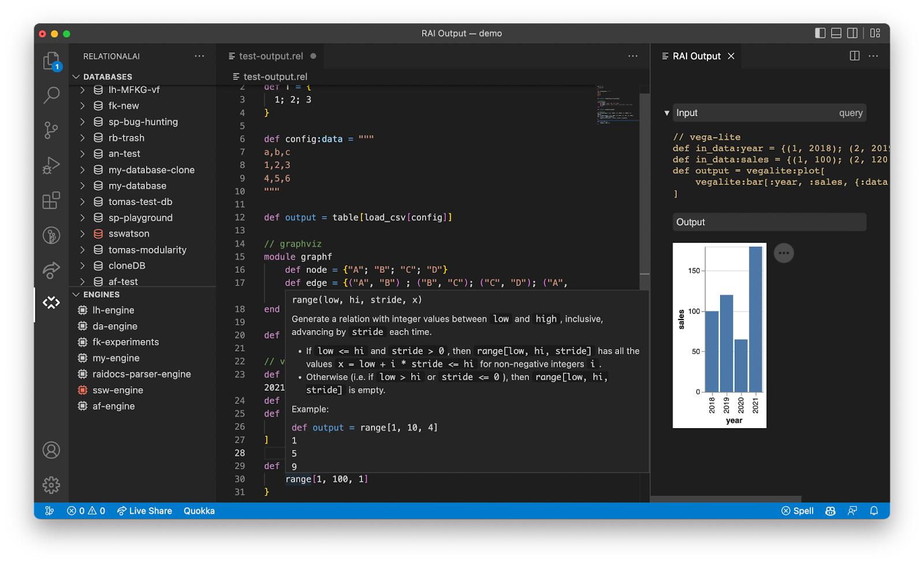The width and height of the screenshot is (924, 564).
Task: Select the my-database database
Action: (137, 185)
